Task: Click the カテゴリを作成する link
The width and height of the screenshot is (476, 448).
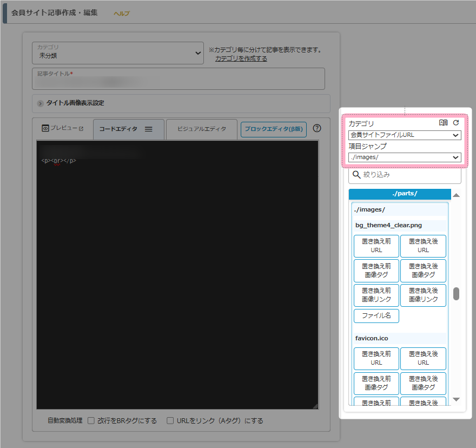Action: click(x=241, y=58)
